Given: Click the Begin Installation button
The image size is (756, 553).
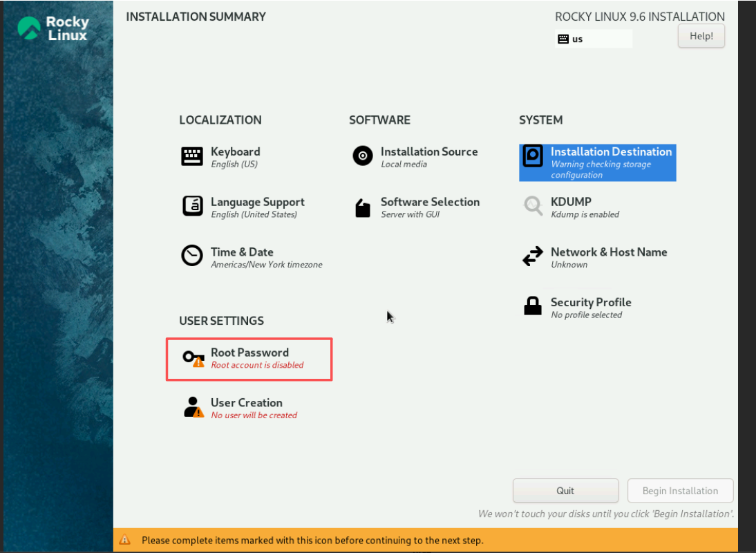Looking at the screenshot, I should [x=680, y=491].
